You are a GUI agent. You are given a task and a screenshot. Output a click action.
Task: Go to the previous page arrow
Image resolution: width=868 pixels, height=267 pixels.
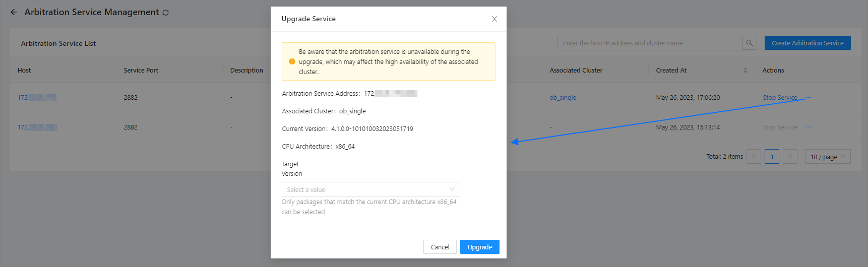[754, 157]
